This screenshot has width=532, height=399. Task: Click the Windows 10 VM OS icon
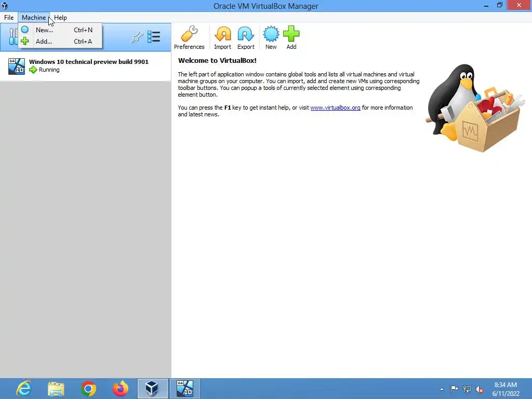tap(17, 66)
